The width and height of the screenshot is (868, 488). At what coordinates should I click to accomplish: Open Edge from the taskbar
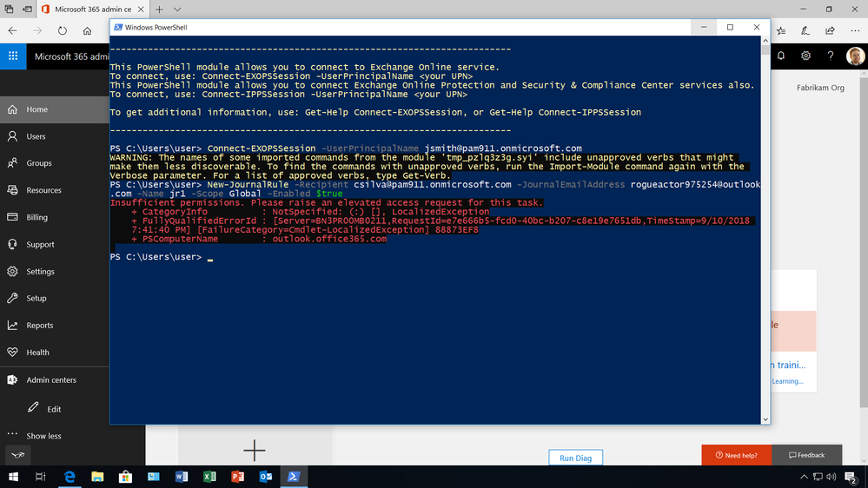(x=70, y=477)
